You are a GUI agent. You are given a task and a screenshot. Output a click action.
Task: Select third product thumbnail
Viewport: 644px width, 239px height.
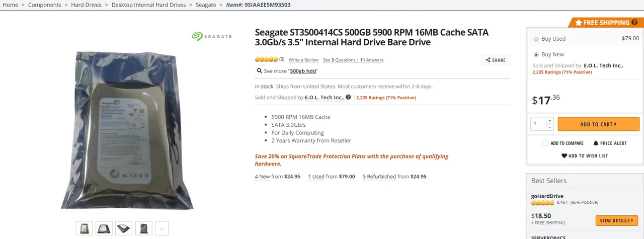pyautogui.click(x=124, y=228)
